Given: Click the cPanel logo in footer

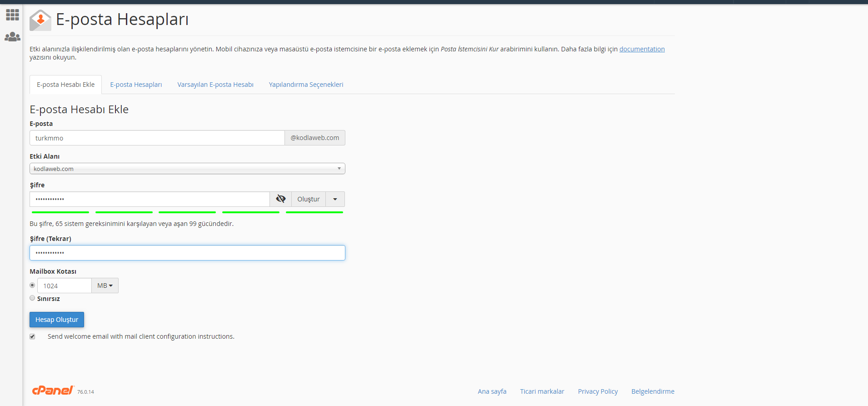Looking at the screenshot, I should click(53, 390).
